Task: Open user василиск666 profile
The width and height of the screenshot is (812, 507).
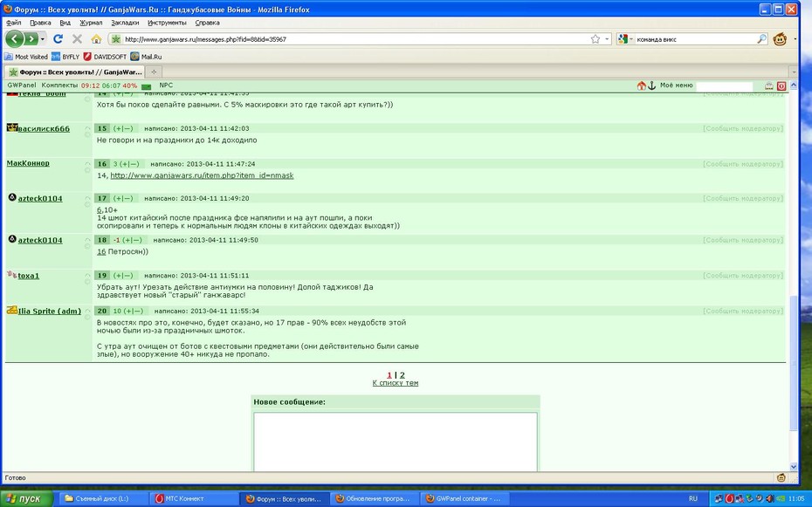Action: click(44, 129)
